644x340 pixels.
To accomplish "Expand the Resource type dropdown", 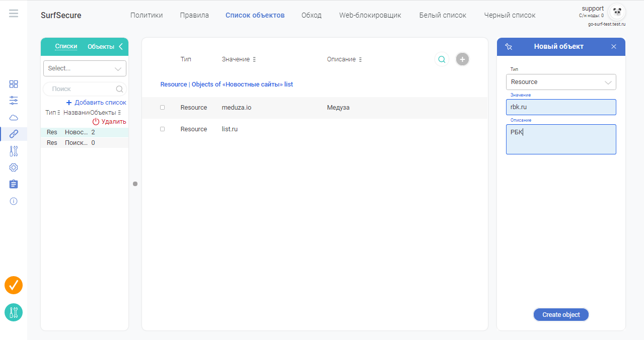I will [561, 82].
